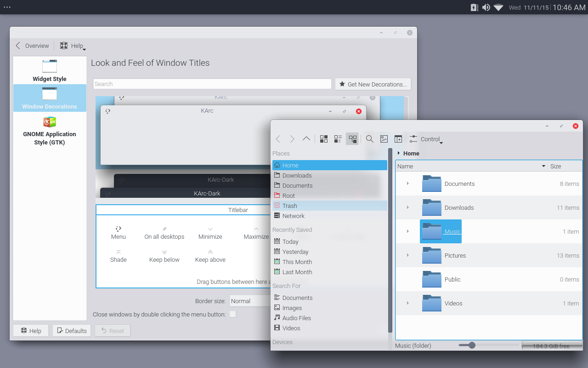This screenshot has width=588, height=368.
Task: Toggle file previews with picture icon
Action: (x=384, y=139)
